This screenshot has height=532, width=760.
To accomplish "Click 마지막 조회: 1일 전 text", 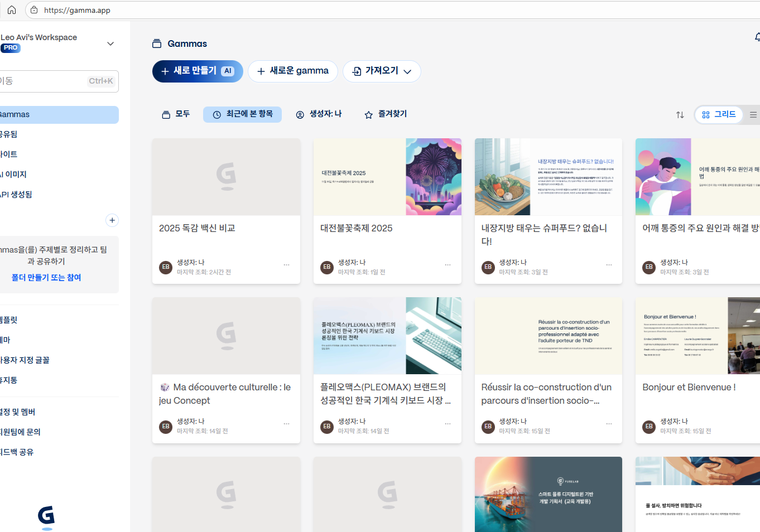I will tap(362, 273).
